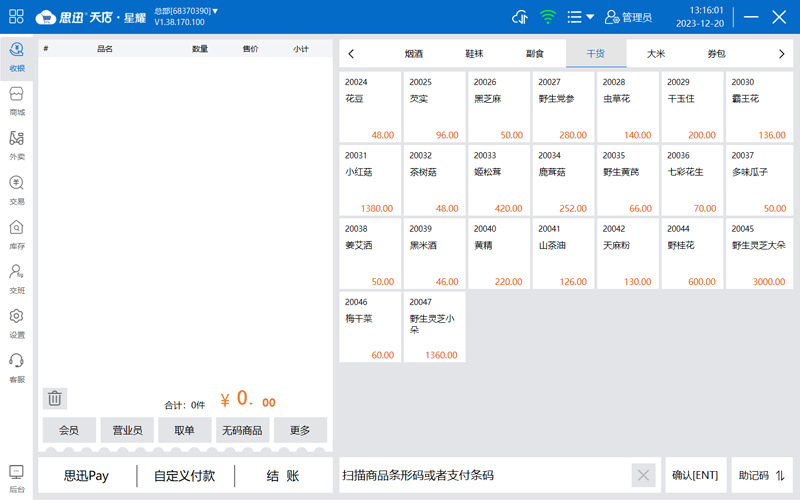Click the 取单 retrieve order button
Screen dimensions: 800x500
(x=185, y=430)
